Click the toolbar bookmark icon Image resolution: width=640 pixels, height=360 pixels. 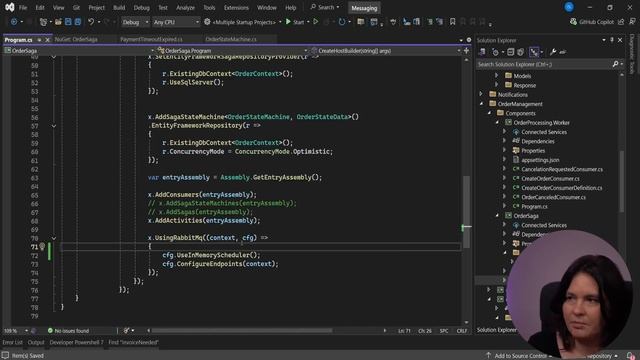pos(452,22)
